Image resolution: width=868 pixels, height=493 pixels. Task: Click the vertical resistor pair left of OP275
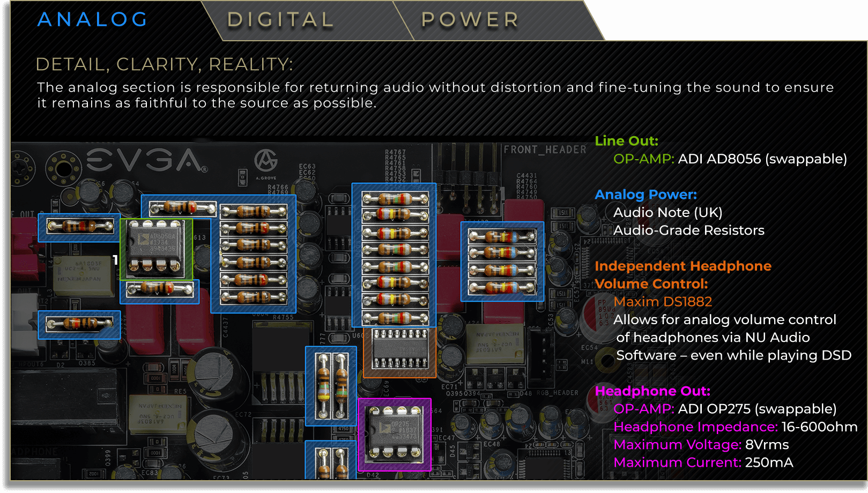pyautogui.click(x=331, y=386)
